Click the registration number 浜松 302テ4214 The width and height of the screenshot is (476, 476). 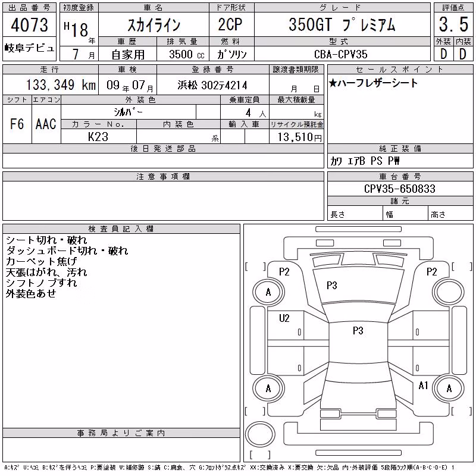click(212, 85)
